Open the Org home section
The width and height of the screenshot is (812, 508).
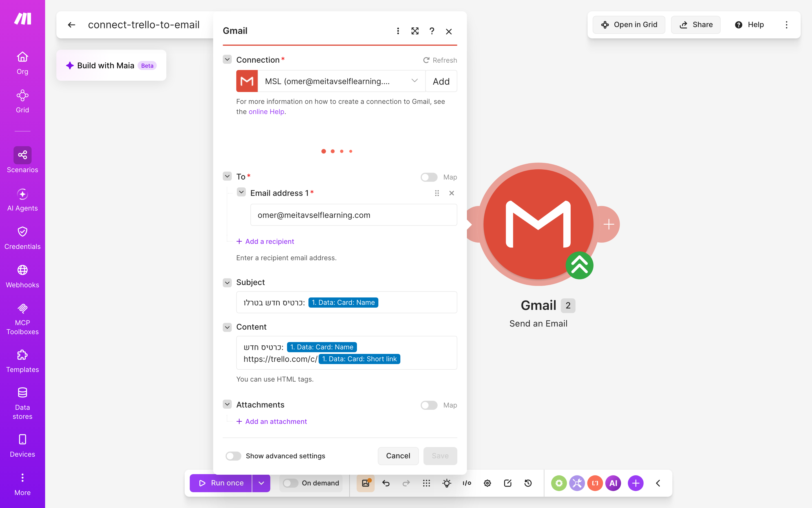pyautogui.click(x=23, y=63)
